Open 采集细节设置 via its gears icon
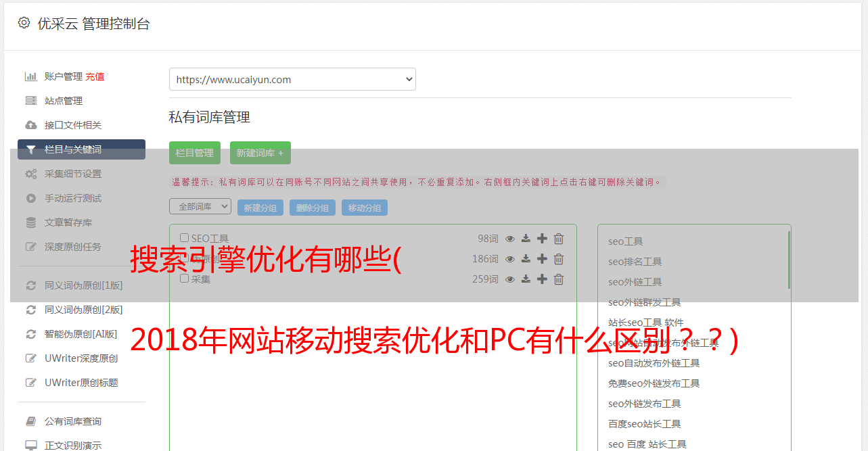Image resolution: width=868 pixels, height=451 pixels. tap(31, 174)
